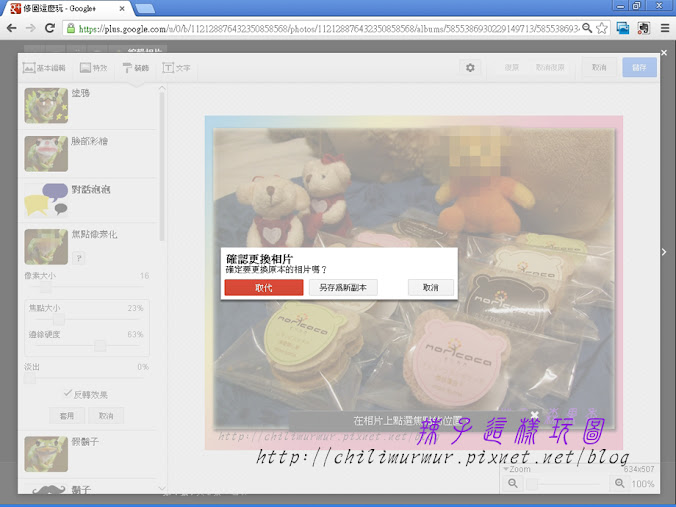The height and width of the screenshot is (507, 676).
Task: Adjust the 邊緣硬度 edge hardness slider
Action: 100,345
